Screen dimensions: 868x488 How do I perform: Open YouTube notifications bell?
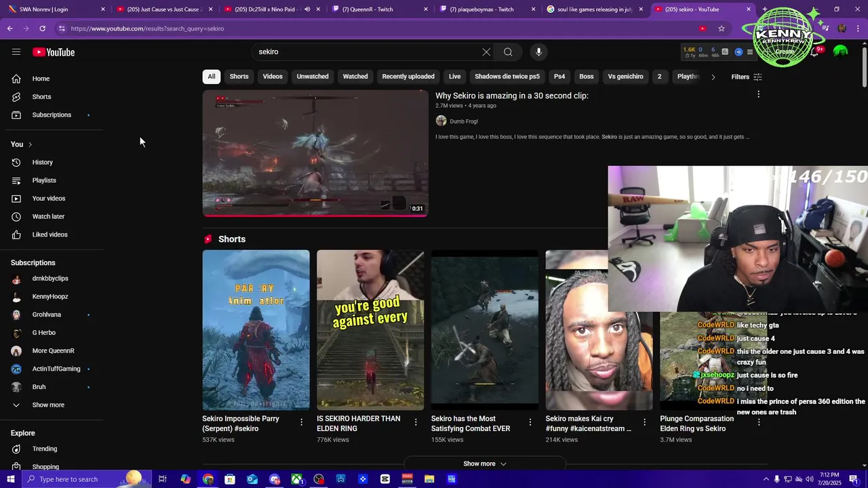coord(816,52)
